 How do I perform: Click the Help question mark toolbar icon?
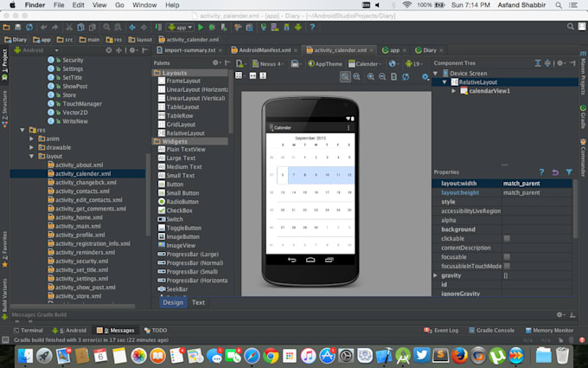coord(312,27)
